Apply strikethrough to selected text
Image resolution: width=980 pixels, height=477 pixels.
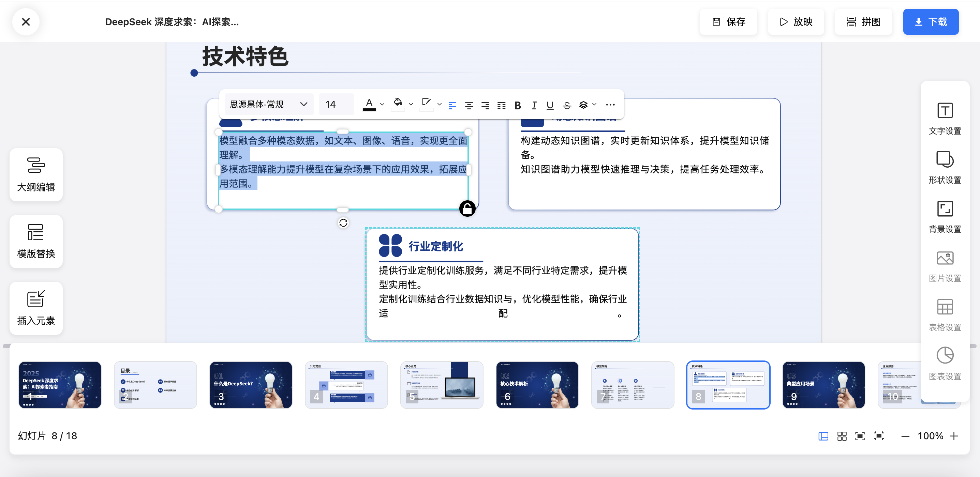click(566, 105)
